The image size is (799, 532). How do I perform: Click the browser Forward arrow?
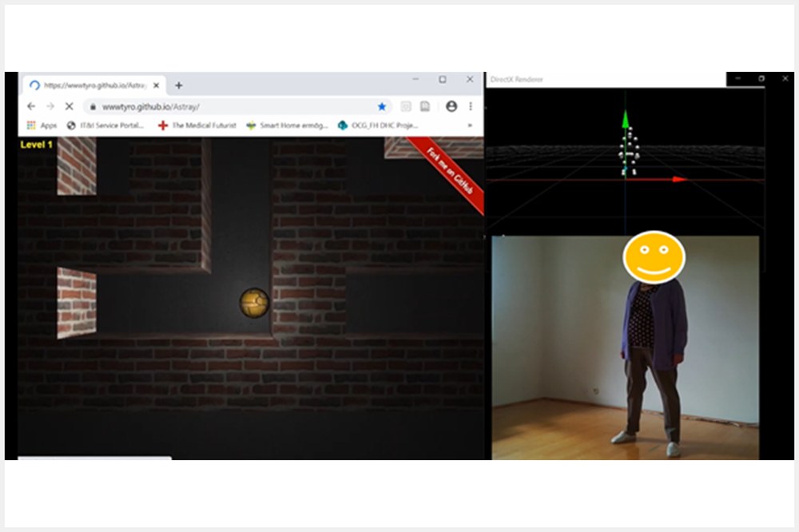(50, 106)
